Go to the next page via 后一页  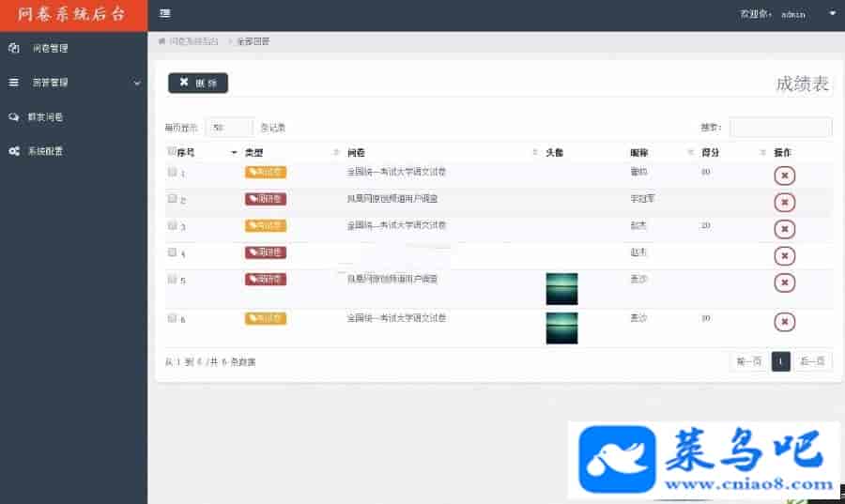coord(812,361)
